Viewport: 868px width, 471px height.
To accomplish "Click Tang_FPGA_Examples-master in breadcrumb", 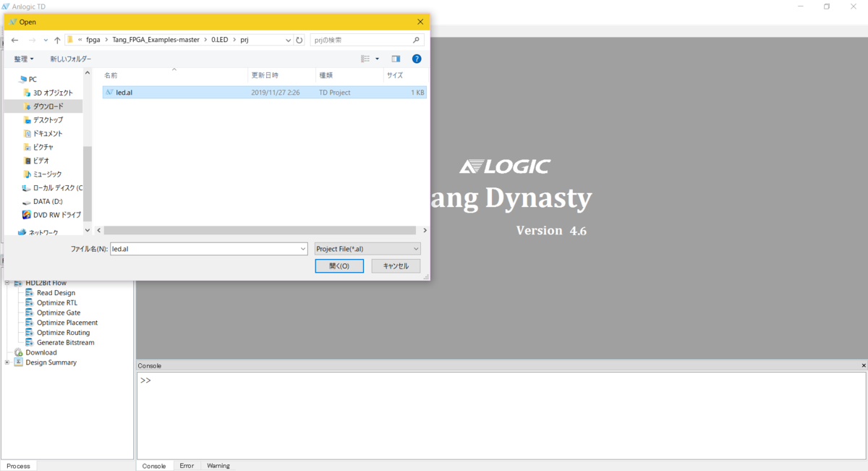I will pyautogui.click(x=156, y=40).
